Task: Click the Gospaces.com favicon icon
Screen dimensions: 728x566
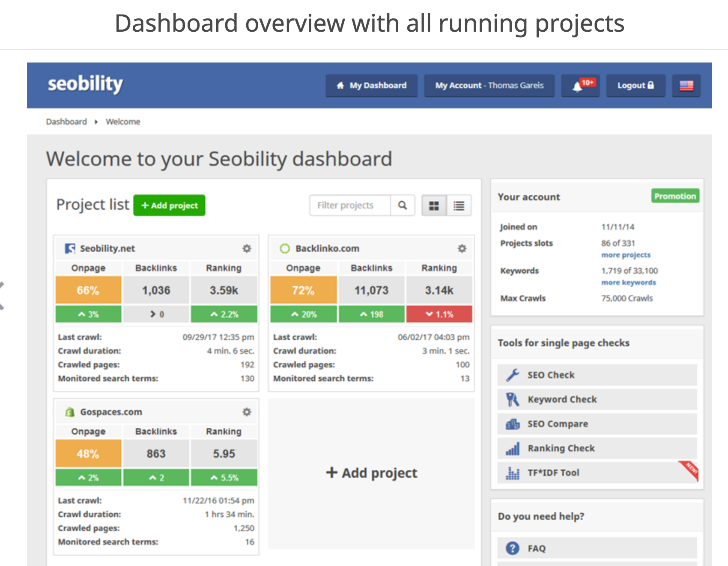Action: tap(70, 412)
